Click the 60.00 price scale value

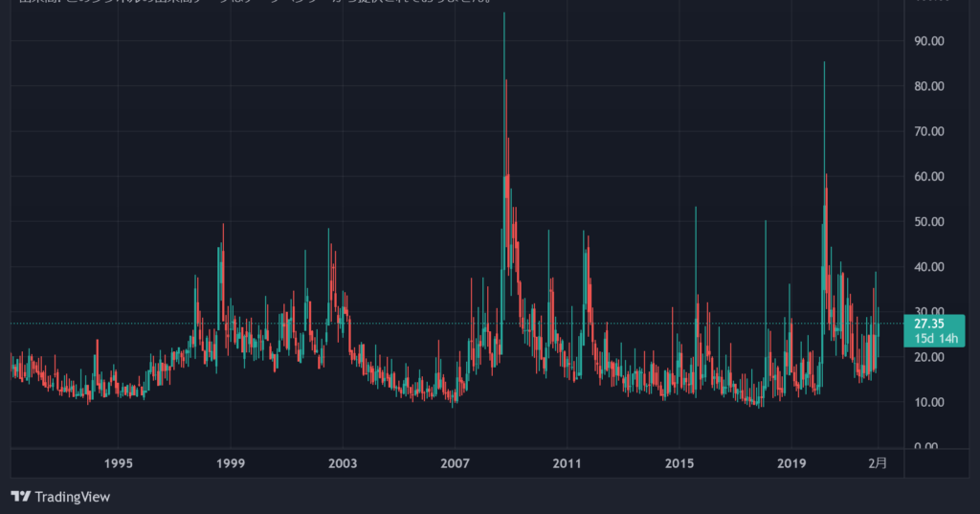click(x=928, y=176)
